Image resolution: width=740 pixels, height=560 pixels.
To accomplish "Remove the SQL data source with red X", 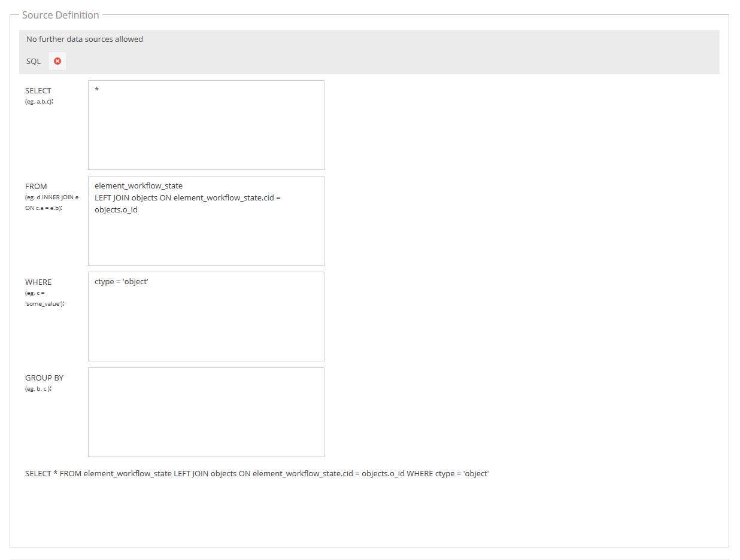I will [x=57, y=61].
